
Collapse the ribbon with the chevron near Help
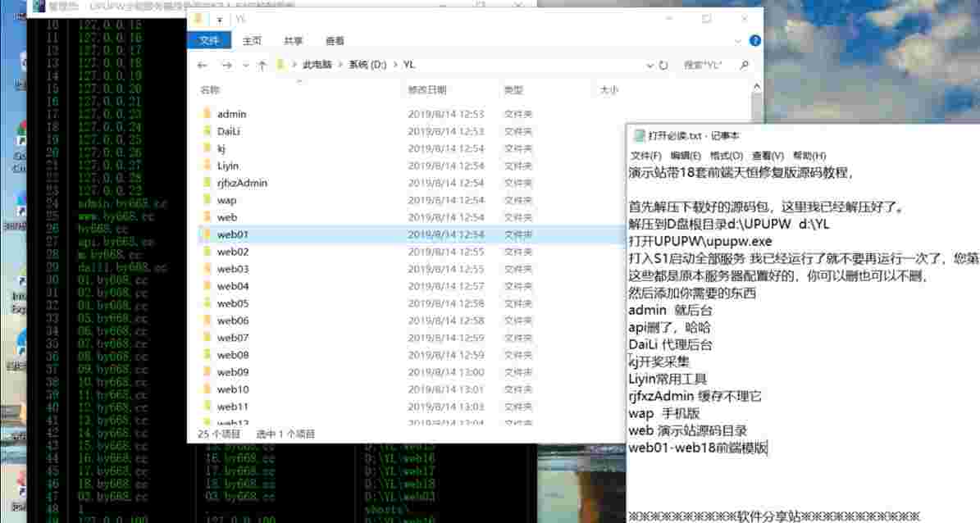(736, 39)
